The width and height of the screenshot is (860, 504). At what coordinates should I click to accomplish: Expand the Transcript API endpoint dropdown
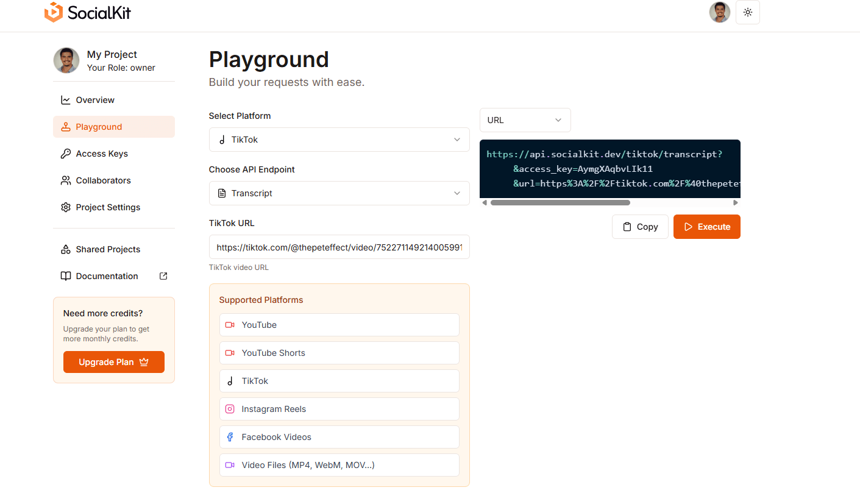pos(339,193)
